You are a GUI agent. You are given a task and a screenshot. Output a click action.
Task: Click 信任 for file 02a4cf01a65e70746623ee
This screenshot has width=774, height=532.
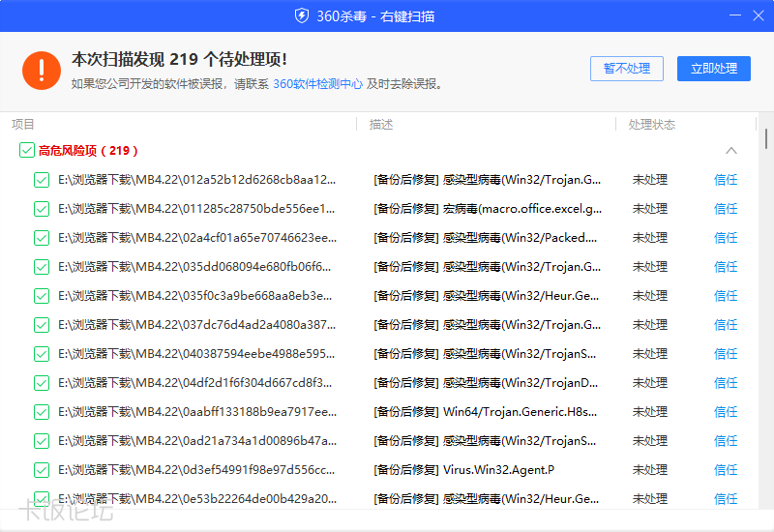tap(725, 237)
